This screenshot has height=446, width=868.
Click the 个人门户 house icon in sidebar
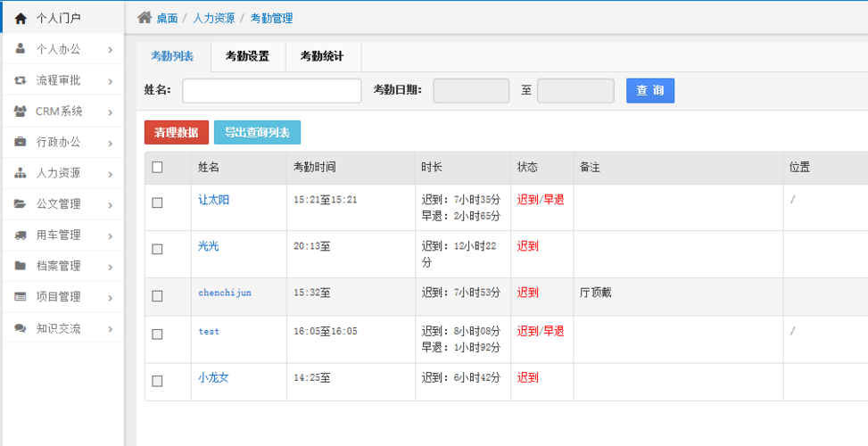tap(21, 18)
